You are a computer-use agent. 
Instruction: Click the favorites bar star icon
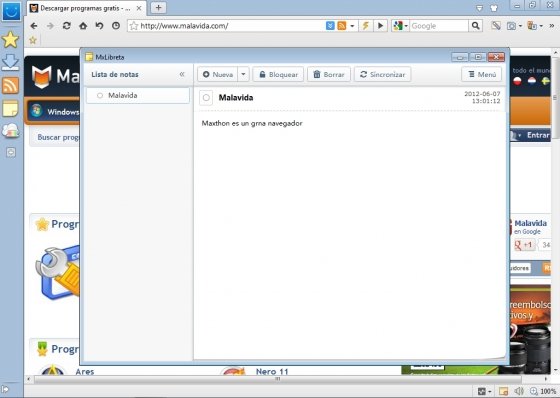33,40
